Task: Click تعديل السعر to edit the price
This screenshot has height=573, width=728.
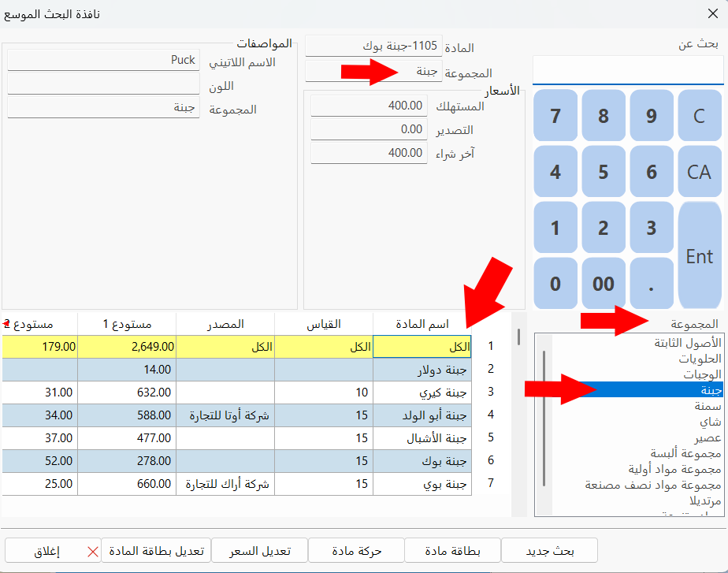Action: pos(259,550)
